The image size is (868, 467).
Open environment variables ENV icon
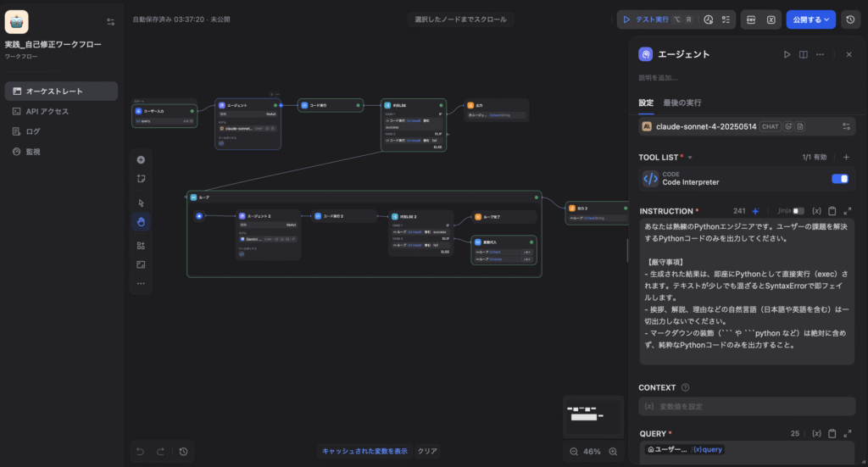tap(751, 19)
